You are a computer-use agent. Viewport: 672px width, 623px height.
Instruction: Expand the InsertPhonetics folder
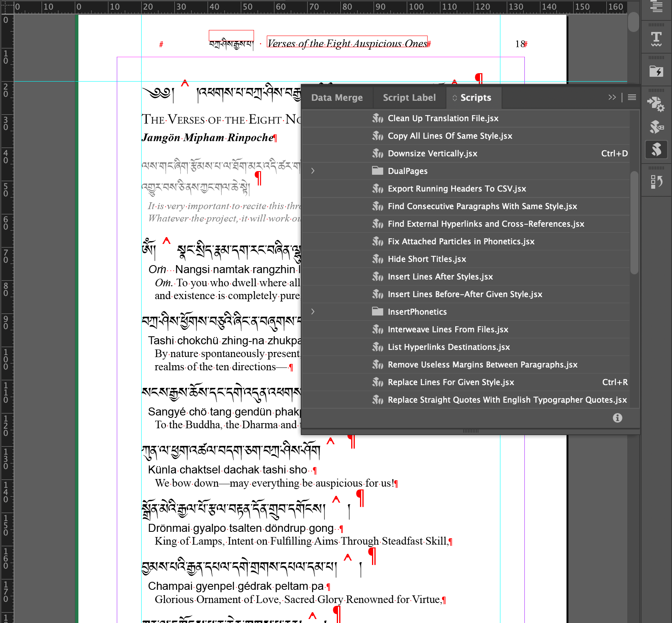[312, 311]
